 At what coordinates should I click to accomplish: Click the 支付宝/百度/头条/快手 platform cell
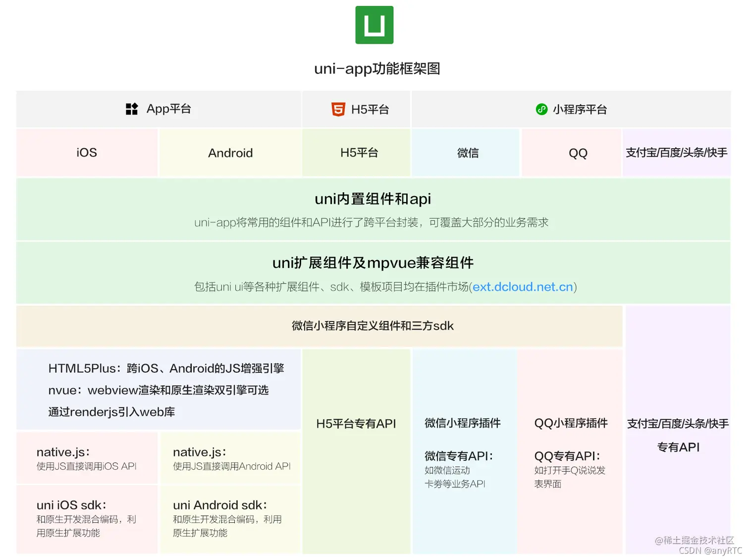pos(677,153)
